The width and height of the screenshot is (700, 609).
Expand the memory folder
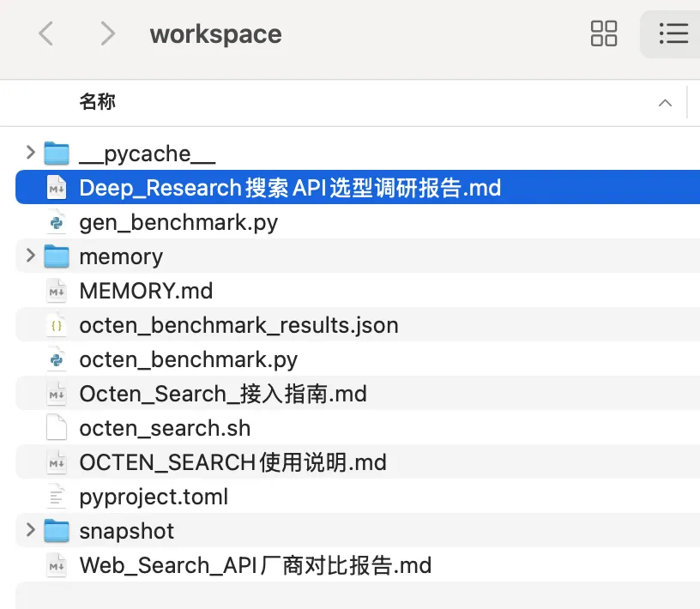pyautogui.click(x=31, y=256)
